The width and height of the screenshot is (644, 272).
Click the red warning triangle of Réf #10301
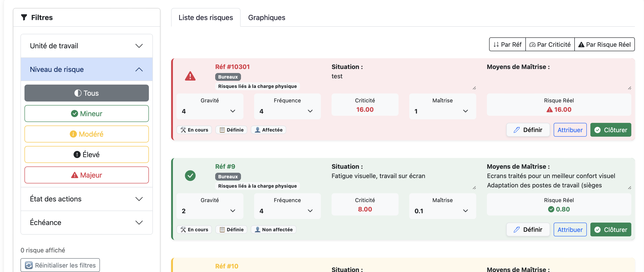pos(190,76)
